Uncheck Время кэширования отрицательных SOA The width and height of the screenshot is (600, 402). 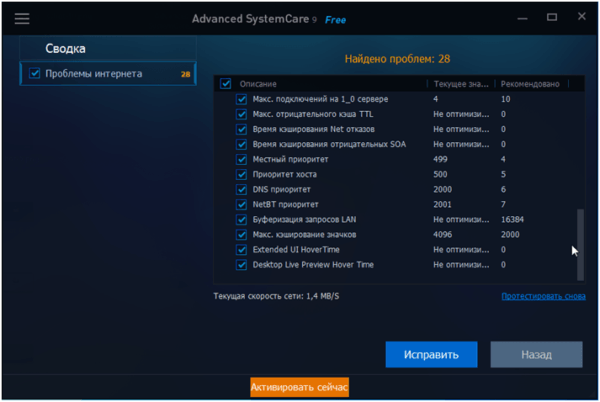tap(241, 144)
